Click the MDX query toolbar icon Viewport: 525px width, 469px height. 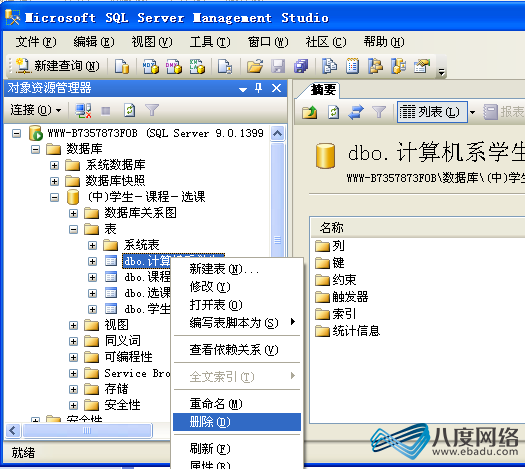pos(150,66)
